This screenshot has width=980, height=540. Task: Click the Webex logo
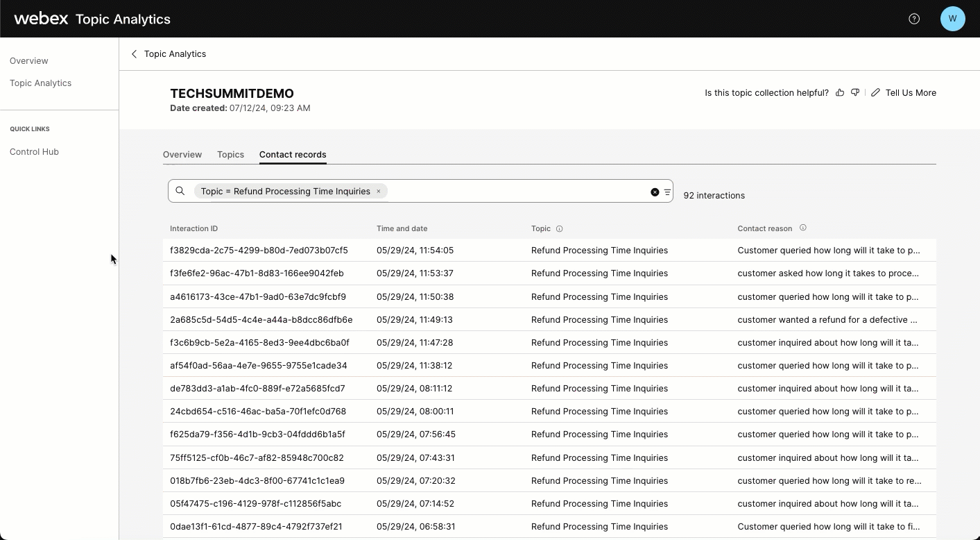[x=40, y=18]
